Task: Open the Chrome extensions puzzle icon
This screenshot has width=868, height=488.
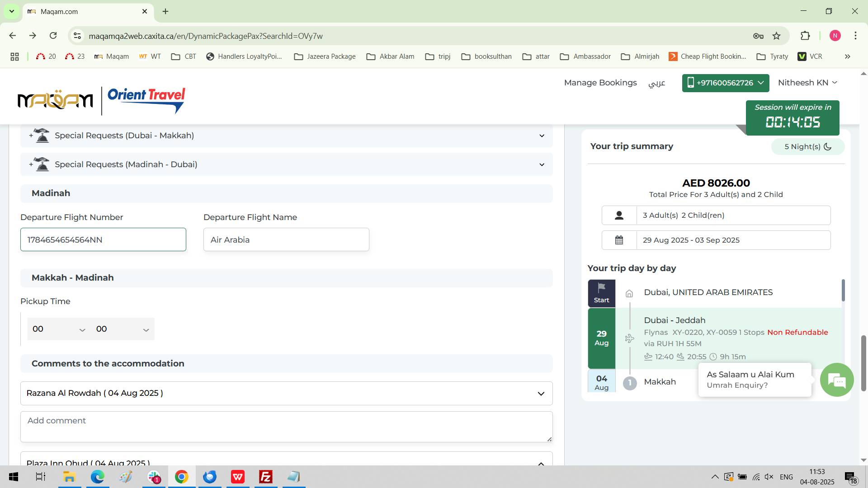Action: point(805,36)
